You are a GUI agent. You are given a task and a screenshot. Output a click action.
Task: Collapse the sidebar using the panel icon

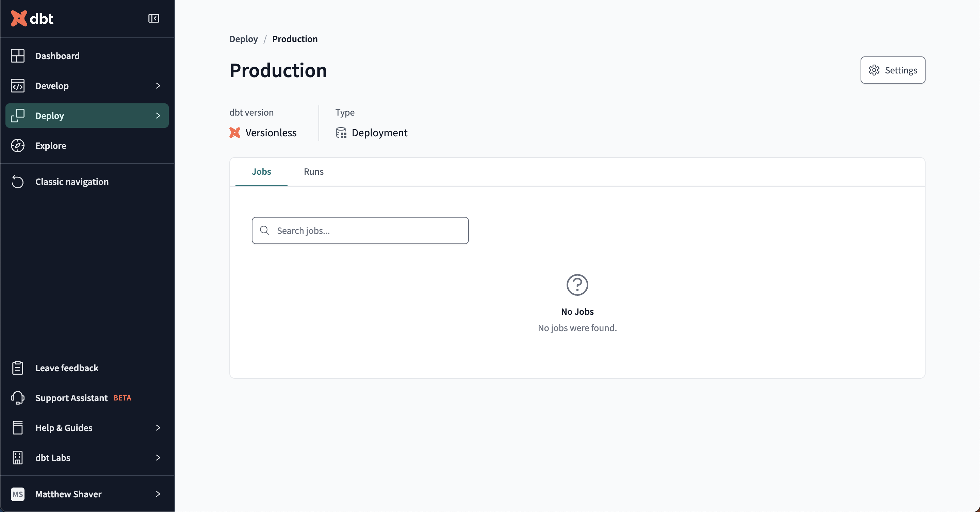coord(153,18)
